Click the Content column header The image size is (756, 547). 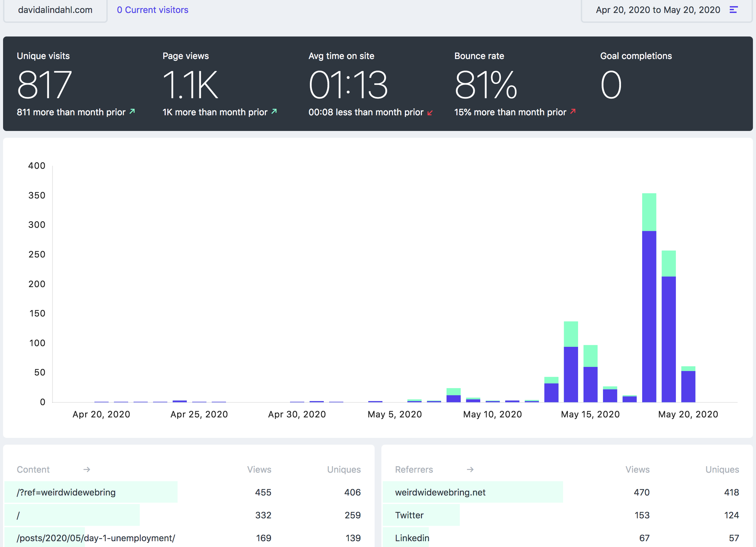click(33, 470)
